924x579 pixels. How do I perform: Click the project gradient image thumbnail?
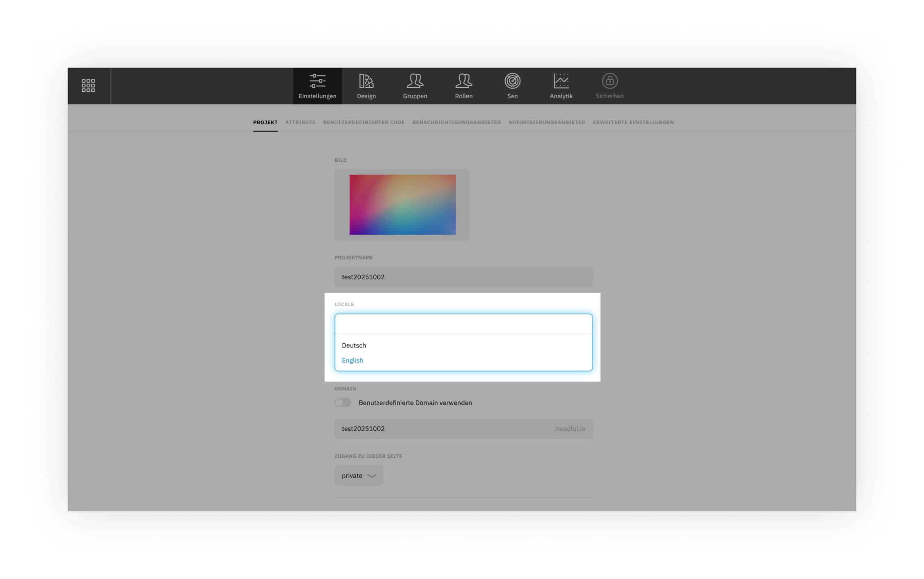pyautogui.click(x=402, y=204)
